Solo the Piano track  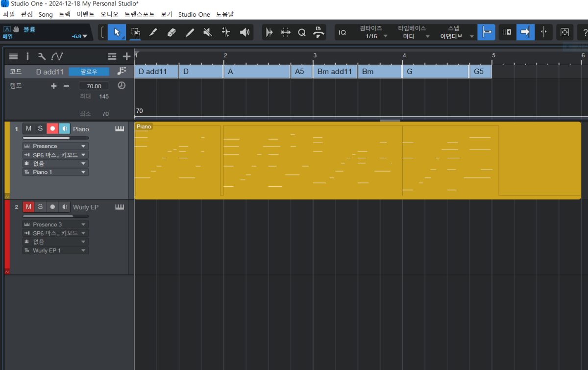[40, 129]
